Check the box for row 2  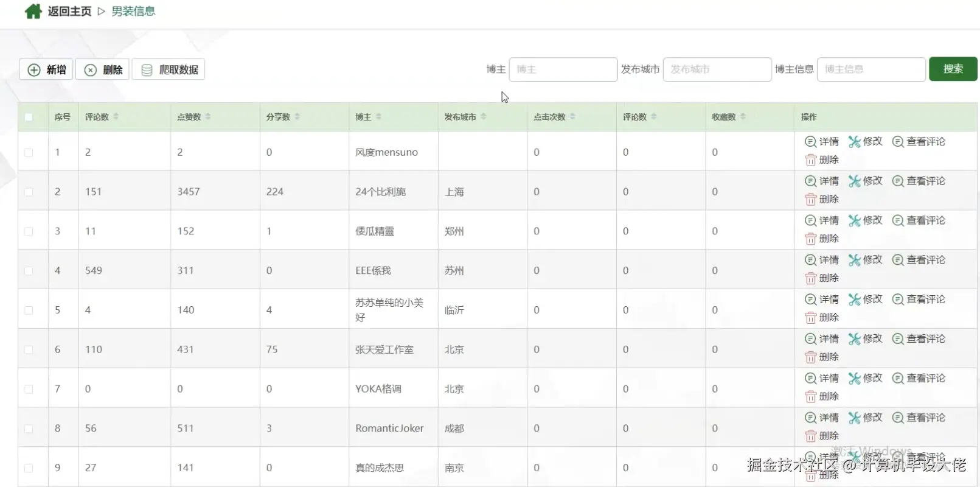[x=29, y=192]
